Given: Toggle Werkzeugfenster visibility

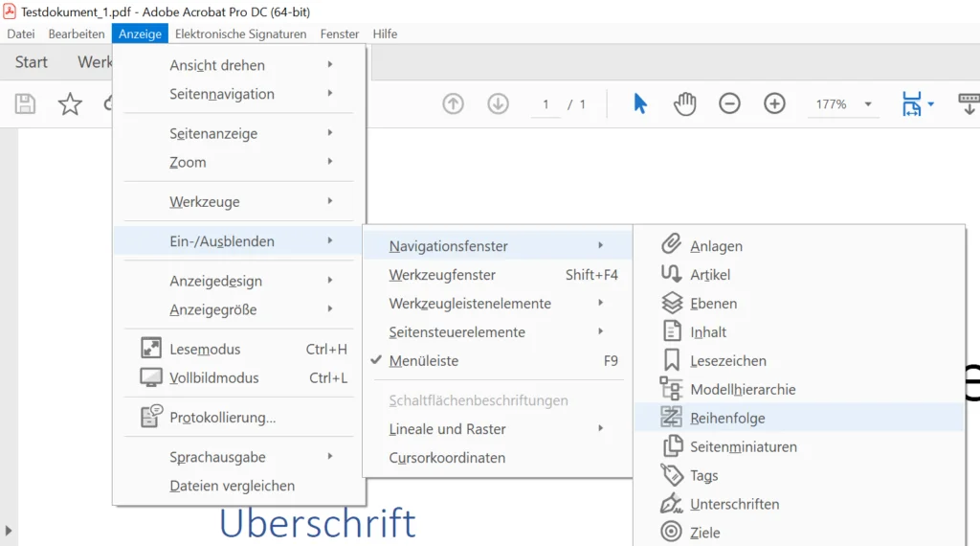Looking at the screenshot, I should (442, 275).
